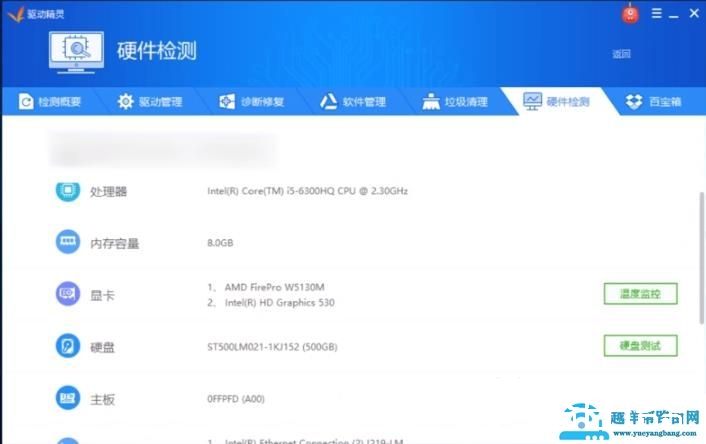Click the 硬盘测试 button
Image resolution: width=706 pixels, height=444 pixels.
click(x=640, y=345)
